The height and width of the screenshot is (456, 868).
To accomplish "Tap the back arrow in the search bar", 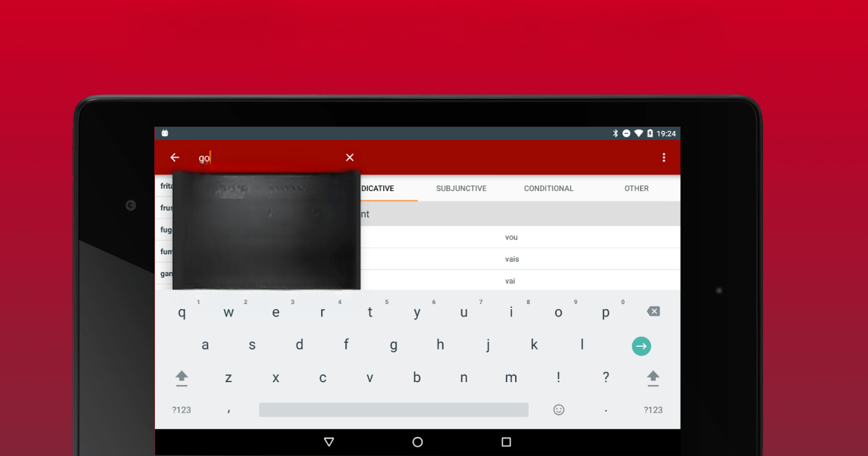I will pyautogui.click(x=174, y=158).
